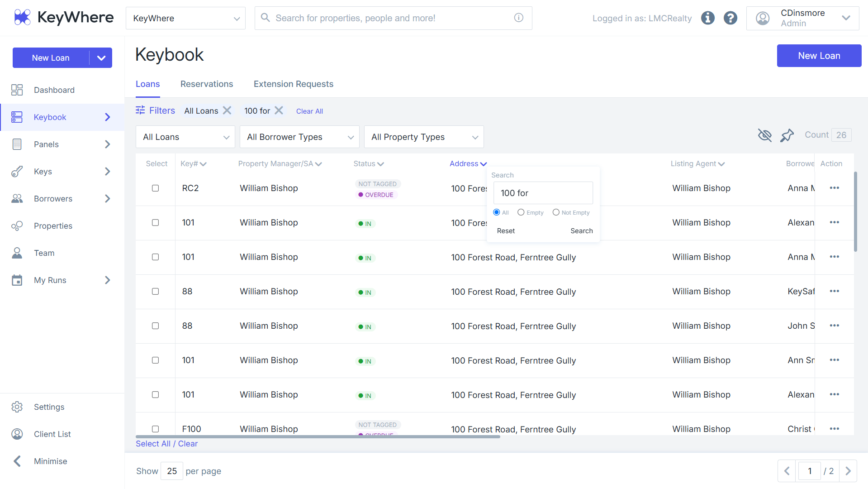Open Settings gear in sidebar
Screen dimensions: 868x489
coord(17,407)
